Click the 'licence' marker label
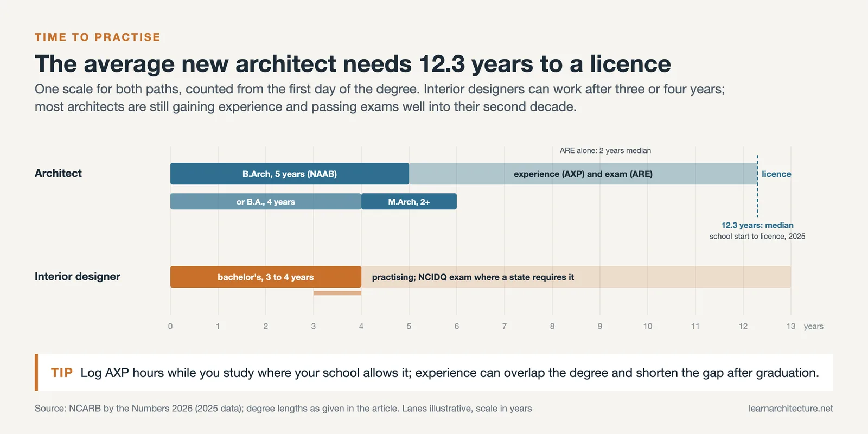Image resolution: width=868 pixels, height=434 pixels. [776, 174]
